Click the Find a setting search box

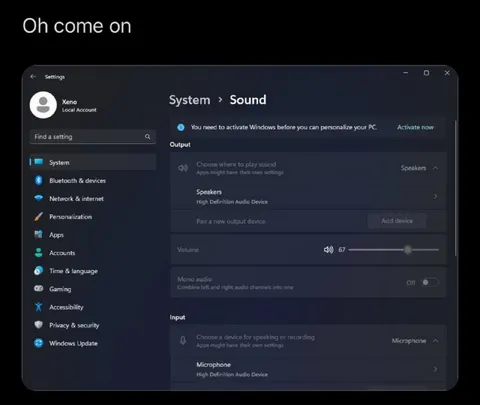coord(93,137)
